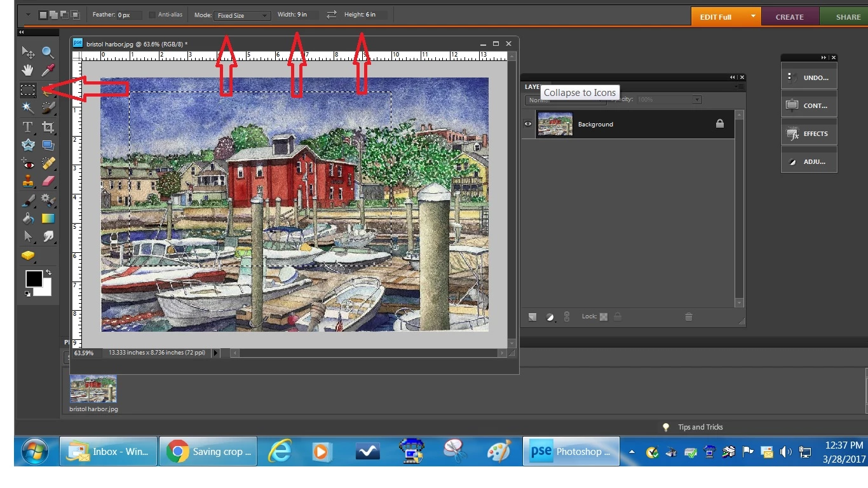The width and height of the screenshot is (868, 488).
Task: Select the Brush tool
Action: (28, 201)
